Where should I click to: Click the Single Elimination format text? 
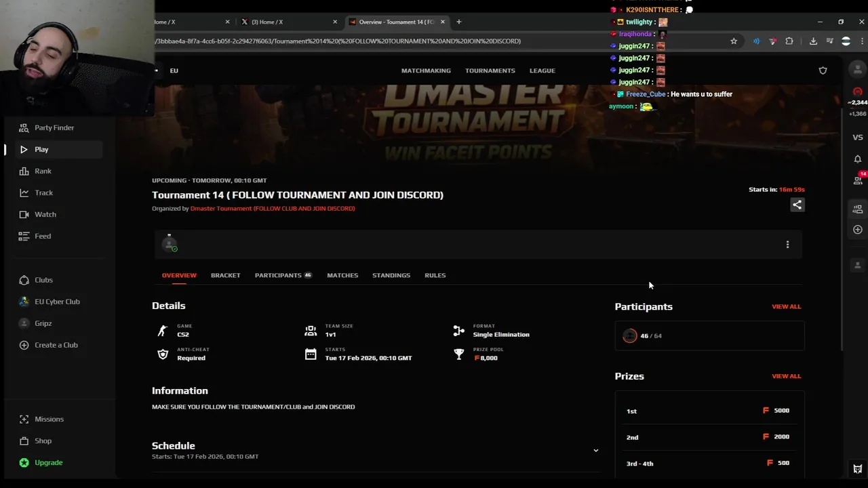tap(501, 335)
